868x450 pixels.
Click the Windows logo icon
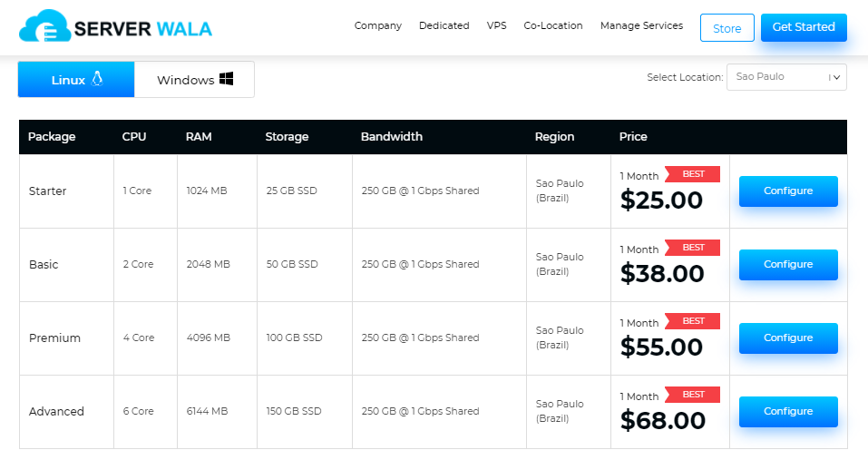pyautogui.click(x=226, y=79)
